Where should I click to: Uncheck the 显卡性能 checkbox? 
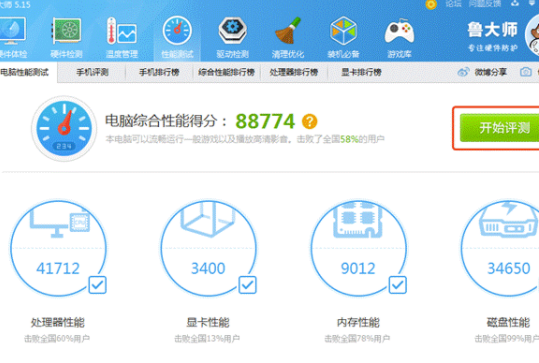point(248,285)
